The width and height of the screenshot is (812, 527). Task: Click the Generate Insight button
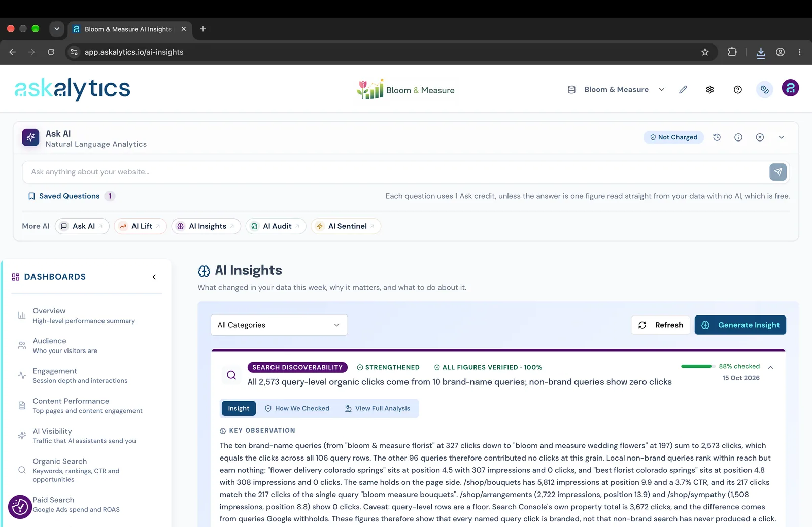[x=740, y=325]
